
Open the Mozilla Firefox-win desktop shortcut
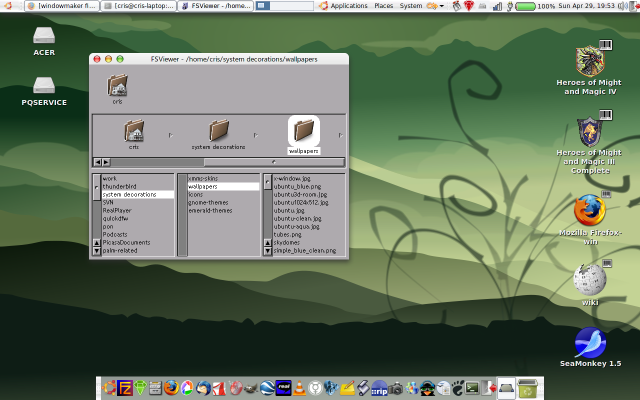590,219
